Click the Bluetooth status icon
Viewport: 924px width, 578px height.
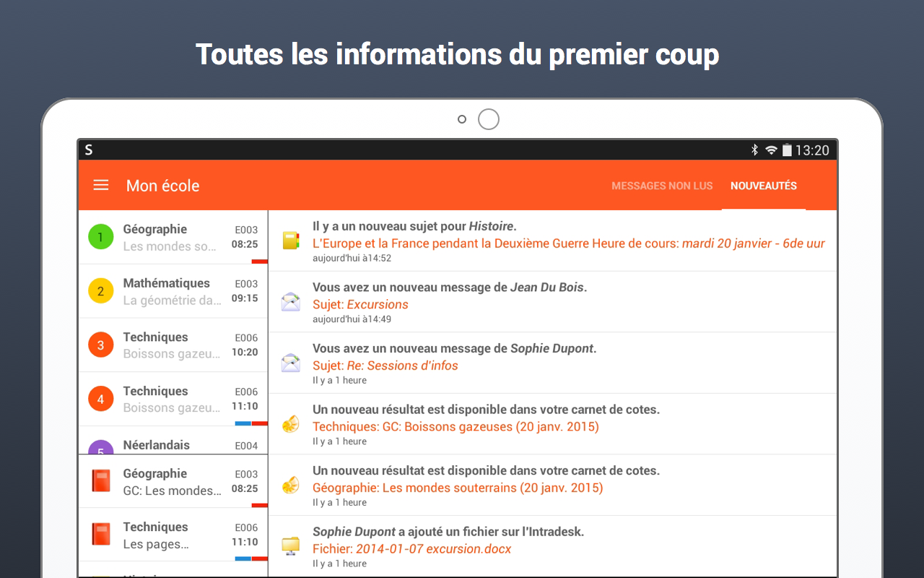click(x=754, y=150)
